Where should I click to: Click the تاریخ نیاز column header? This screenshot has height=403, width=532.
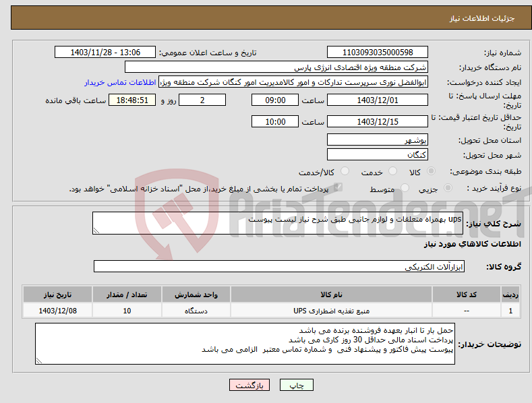(58, 294)
